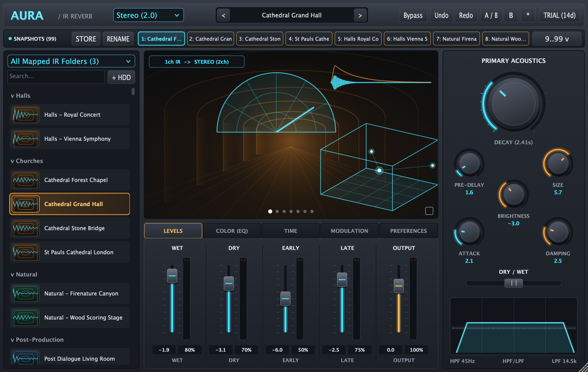Select the last visualizer page dot
The height and width of the screenshot is (372, 588).
pos(312,211)
